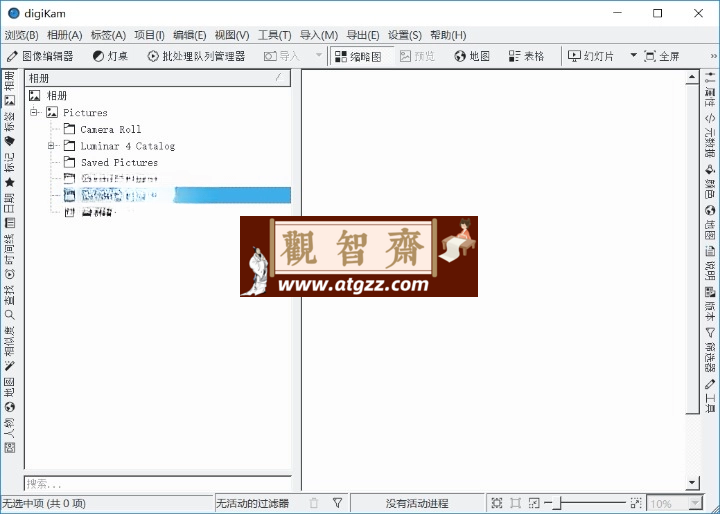Open the 视图(V) view menu
Screen dimensions: 720x514
coord(232,35)
